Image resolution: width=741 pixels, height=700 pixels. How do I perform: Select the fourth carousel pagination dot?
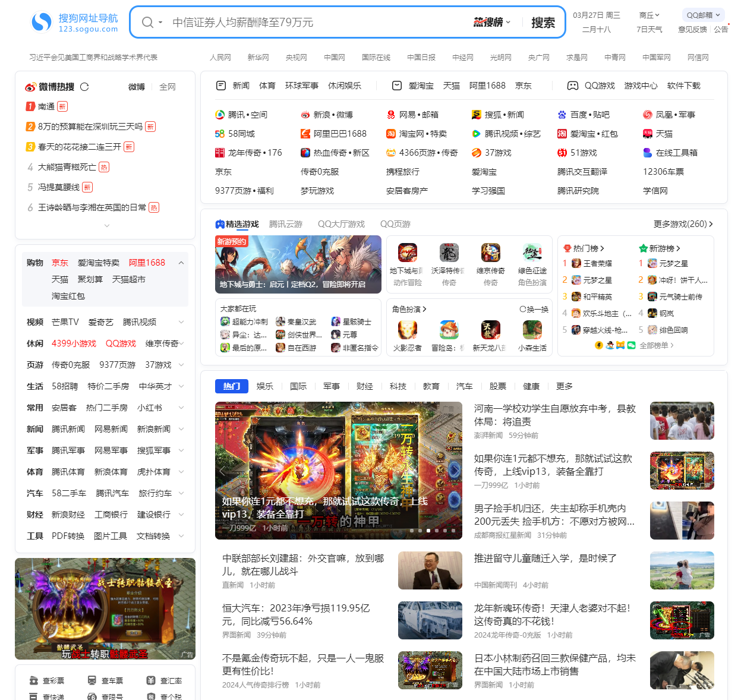pos(436,531)
